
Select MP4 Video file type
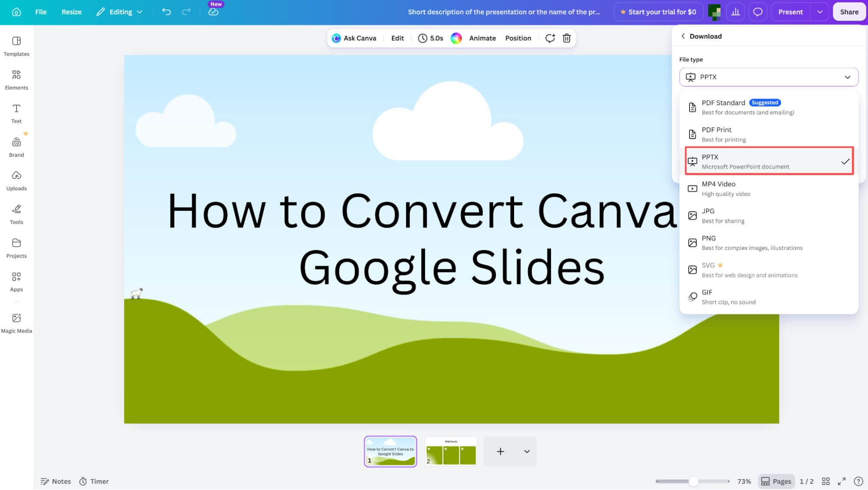point(769,189)
